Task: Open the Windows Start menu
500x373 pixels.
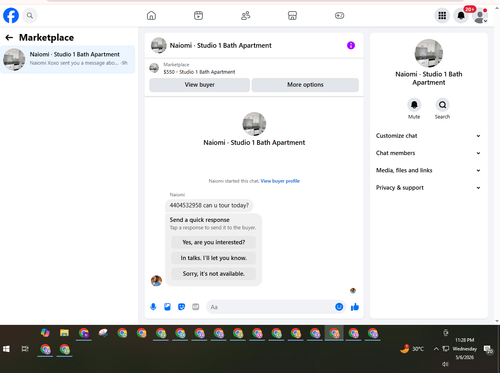Action: (6, 349)
